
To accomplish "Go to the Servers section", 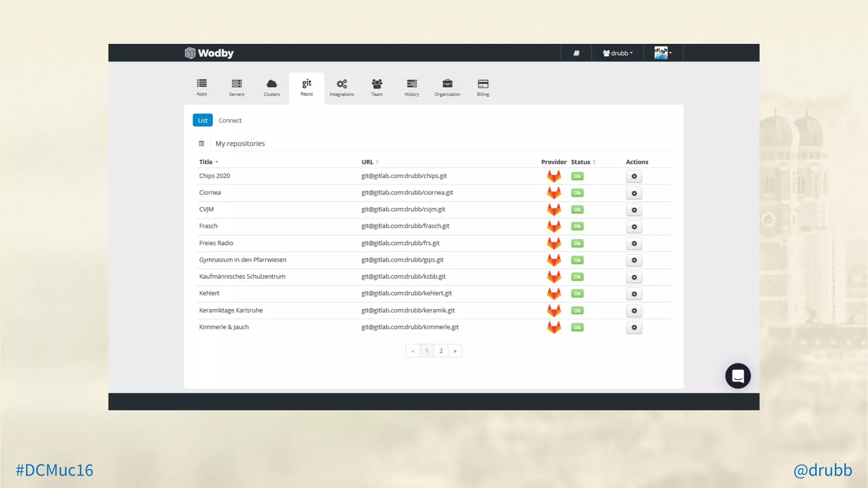I will coord(236,88).
